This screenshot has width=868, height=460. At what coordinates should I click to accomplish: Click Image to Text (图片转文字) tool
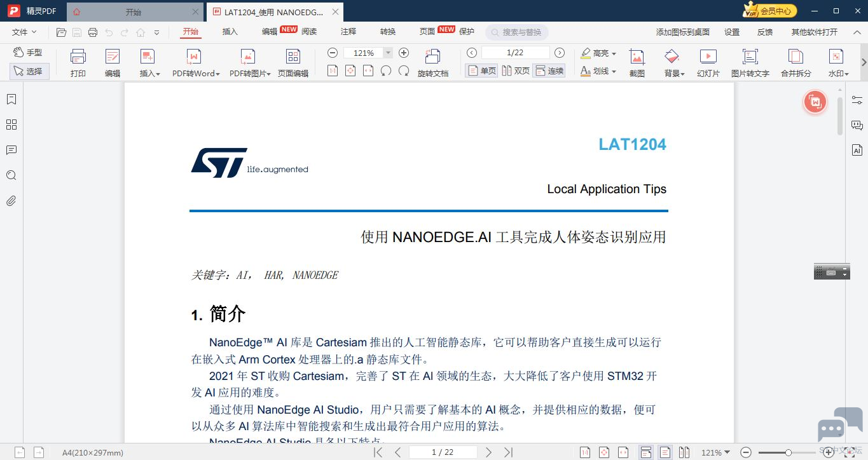[x=750, y=63]
